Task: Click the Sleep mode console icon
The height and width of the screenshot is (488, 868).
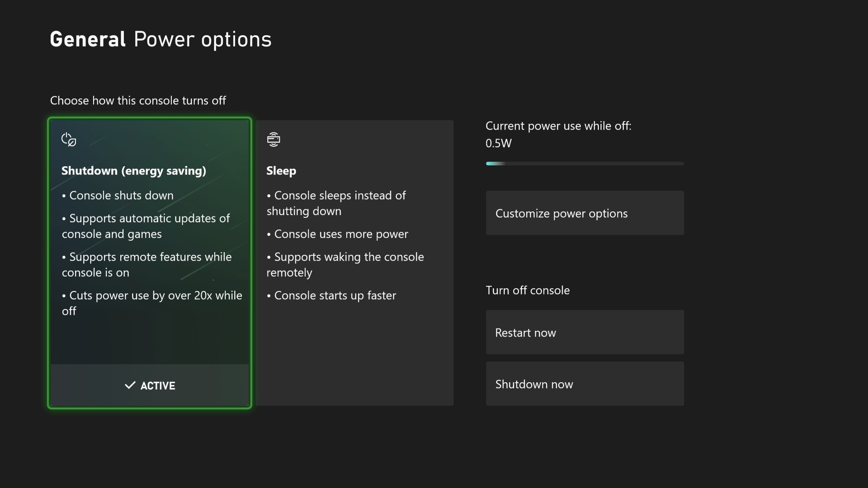Action: [274, 139]
